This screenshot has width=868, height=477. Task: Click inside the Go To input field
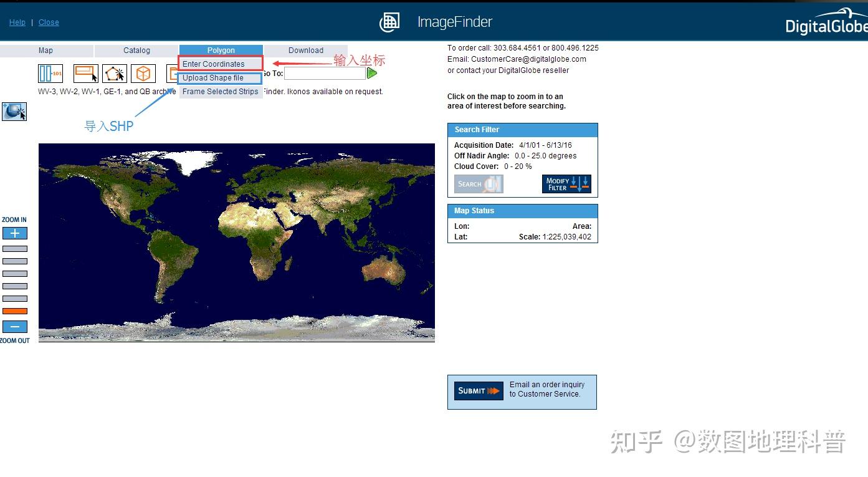click(325, 73)
